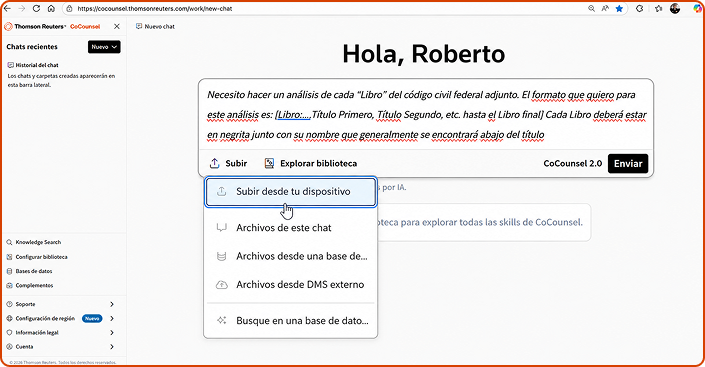
Task: Click the Knowledge Search magnifier icon
Action: coord(9,242)
